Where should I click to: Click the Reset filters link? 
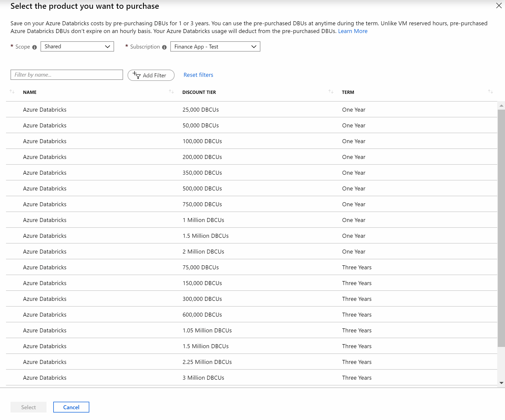tap(198, 75)
